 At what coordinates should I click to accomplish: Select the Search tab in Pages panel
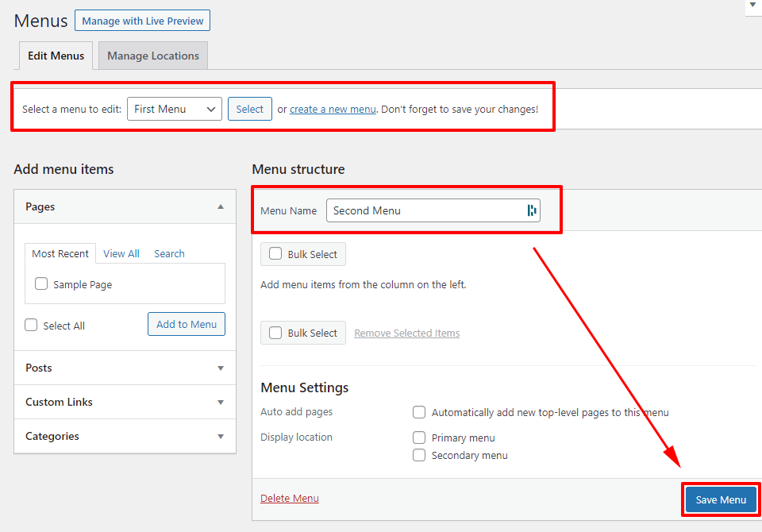(x=168, y=253)
